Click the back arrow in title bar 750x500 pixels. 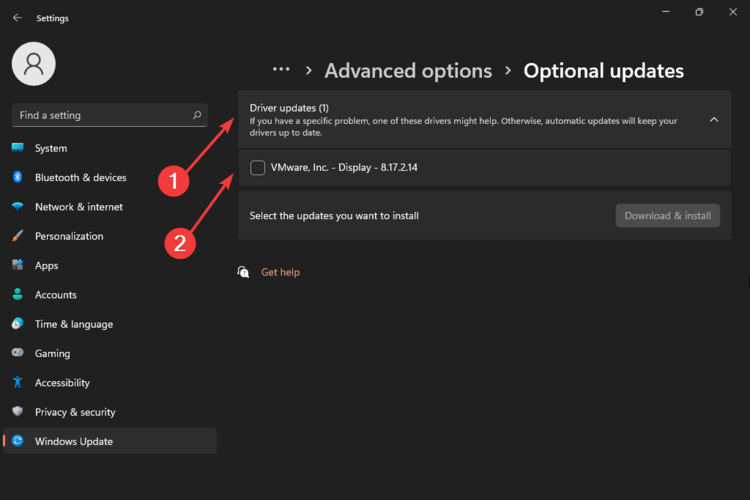[17, 18]
